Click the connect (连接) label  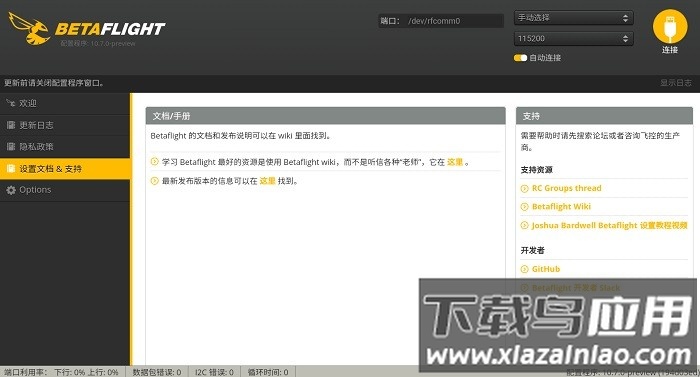pyautogui.click(x=670, y=50)
